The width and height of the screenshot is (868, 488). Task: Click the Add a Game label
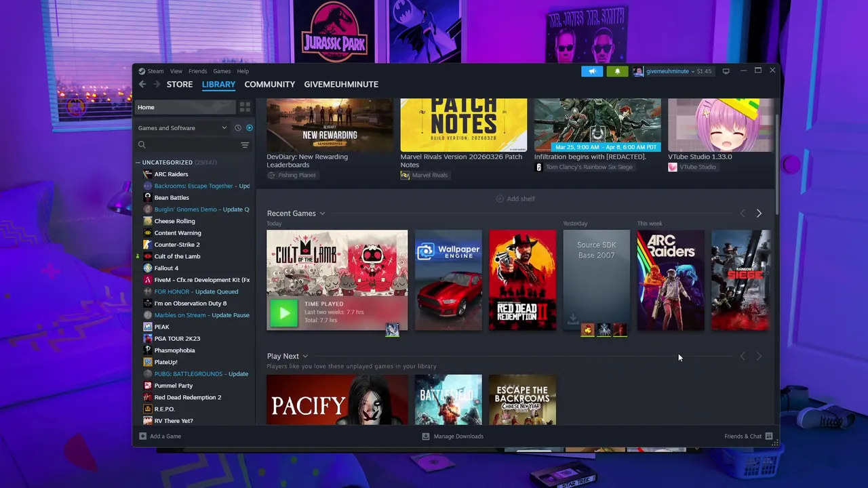coord(165,436)
